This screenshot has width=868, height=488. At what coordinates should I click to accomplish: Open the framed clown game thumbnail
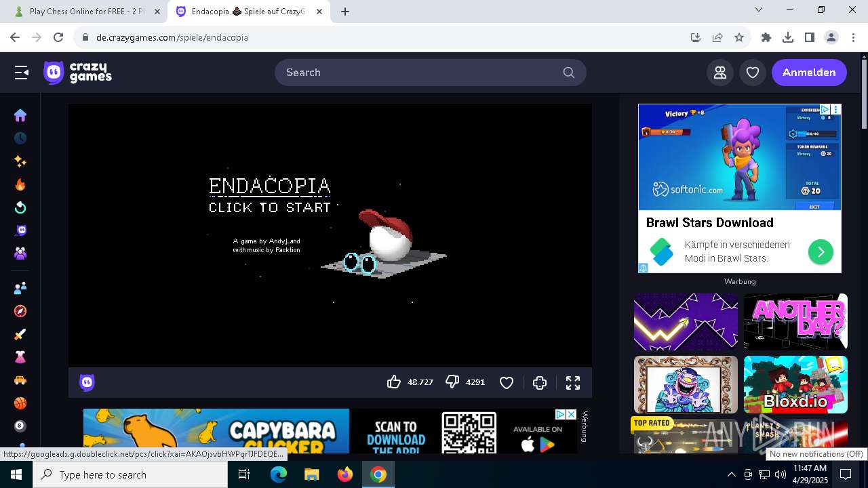click(686, 384)
